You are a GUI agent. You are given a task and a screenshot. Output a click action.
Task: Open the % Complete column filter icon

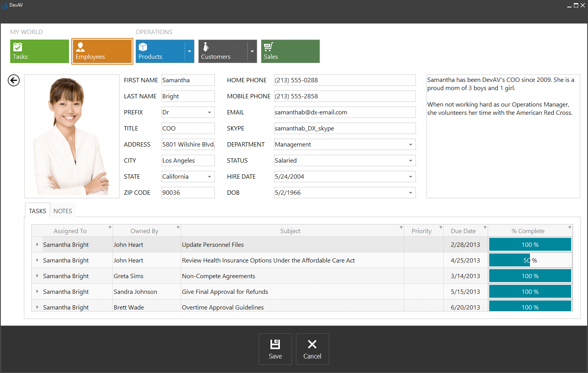[x=570, y=227]
